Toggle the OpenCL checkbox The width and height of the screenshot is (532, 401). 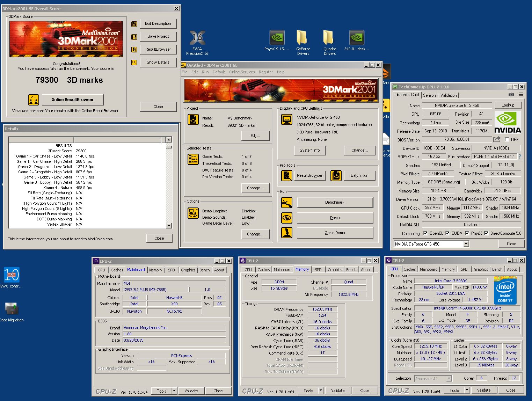point(425,233)
